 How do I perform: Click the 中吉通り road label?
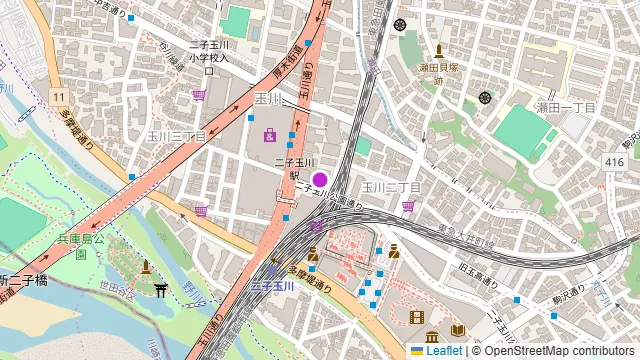point(109,7)
